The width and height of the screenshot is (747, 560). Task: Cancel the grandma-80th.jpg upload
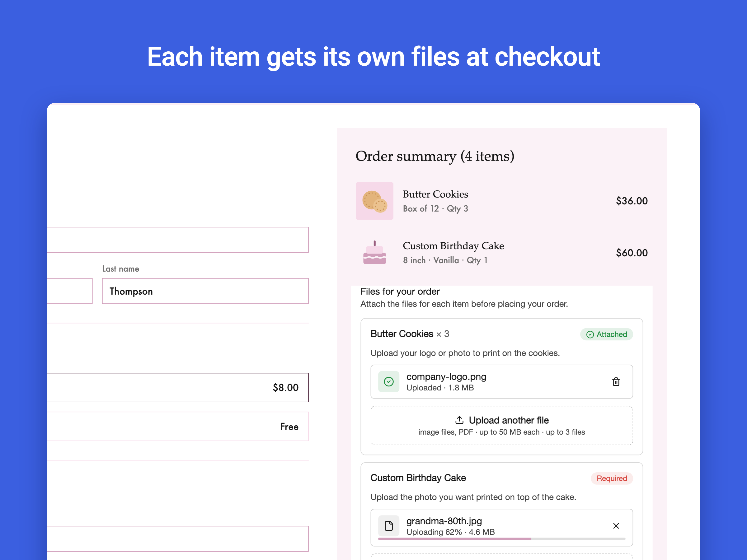(x=616, y=525)
